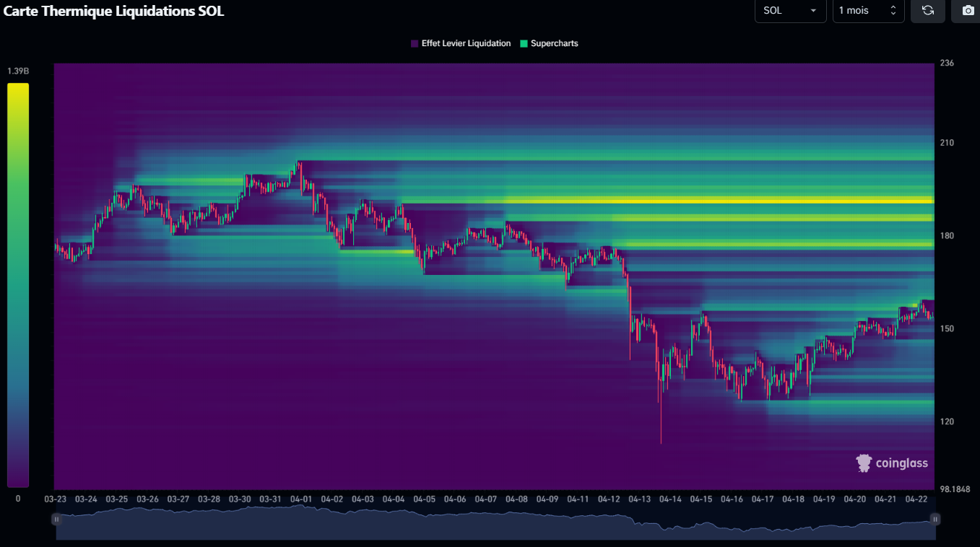
Task: Click the 04-05 date label
Action: 425,499
